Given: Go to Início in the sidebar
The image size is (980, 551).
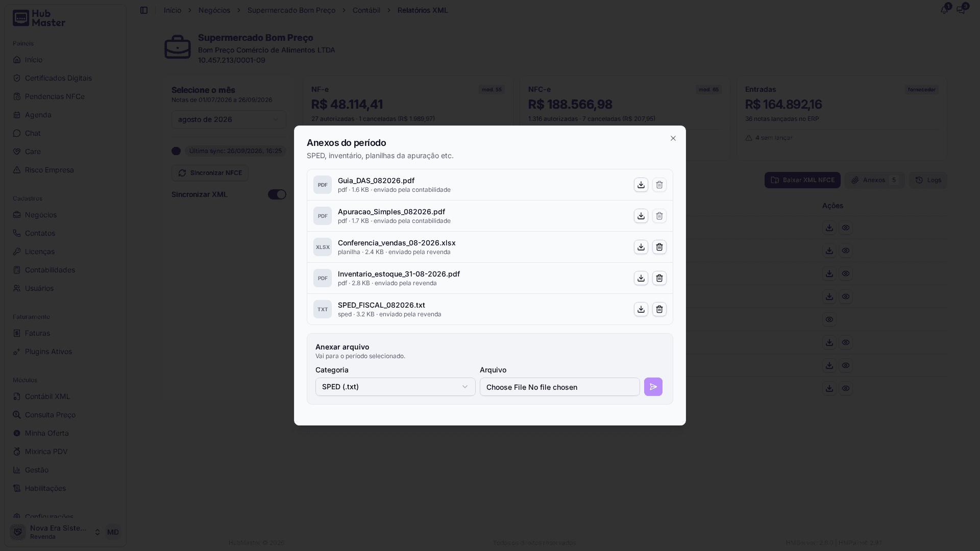Looking at the screenshot, I should tap(65, 60).
